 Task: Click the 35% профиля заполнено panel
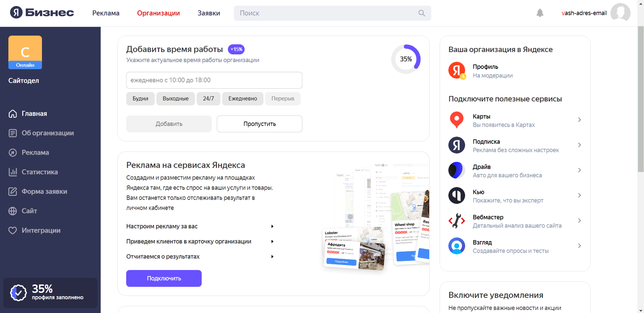click(x=50, y=293)
